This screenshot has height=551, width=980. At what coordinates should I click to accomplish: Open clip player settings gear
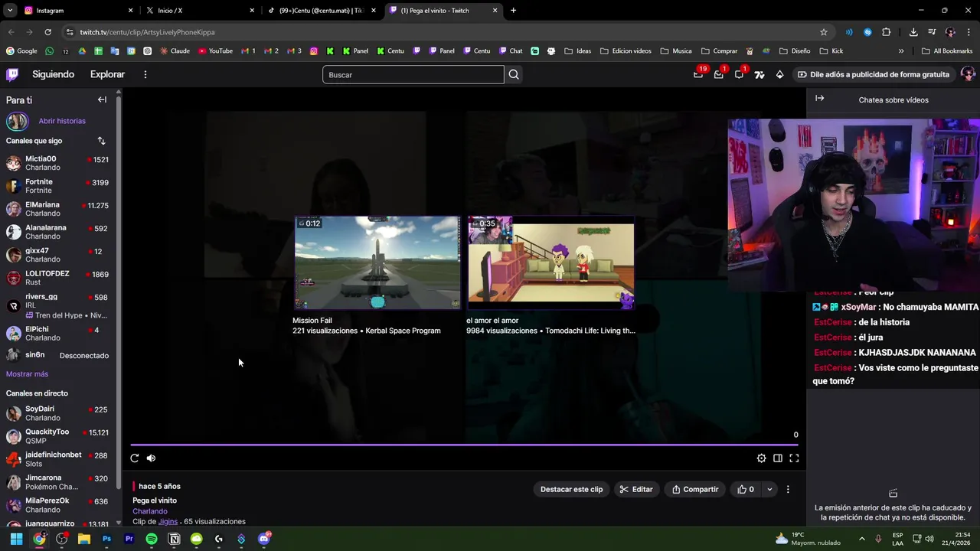(x=761, y=458)
